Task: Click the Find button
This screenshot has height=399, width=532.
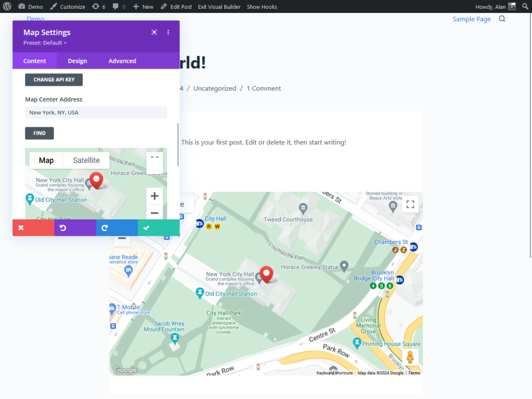Action: coord(39,133)
